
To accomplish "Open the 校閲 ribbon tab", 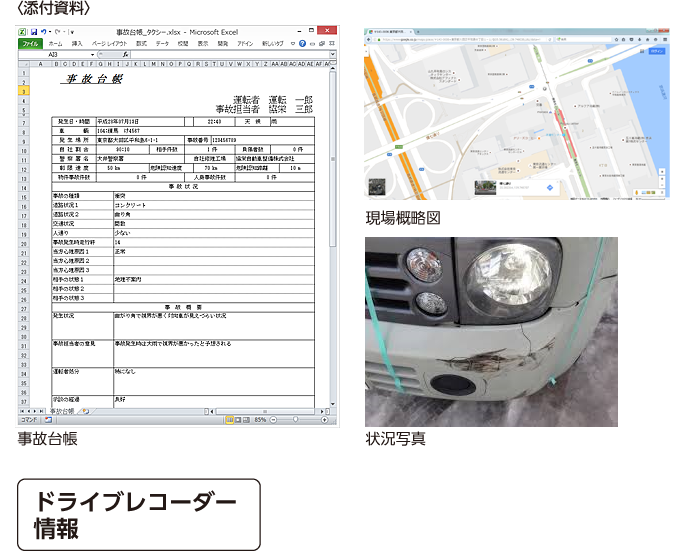I will [183, 43].
